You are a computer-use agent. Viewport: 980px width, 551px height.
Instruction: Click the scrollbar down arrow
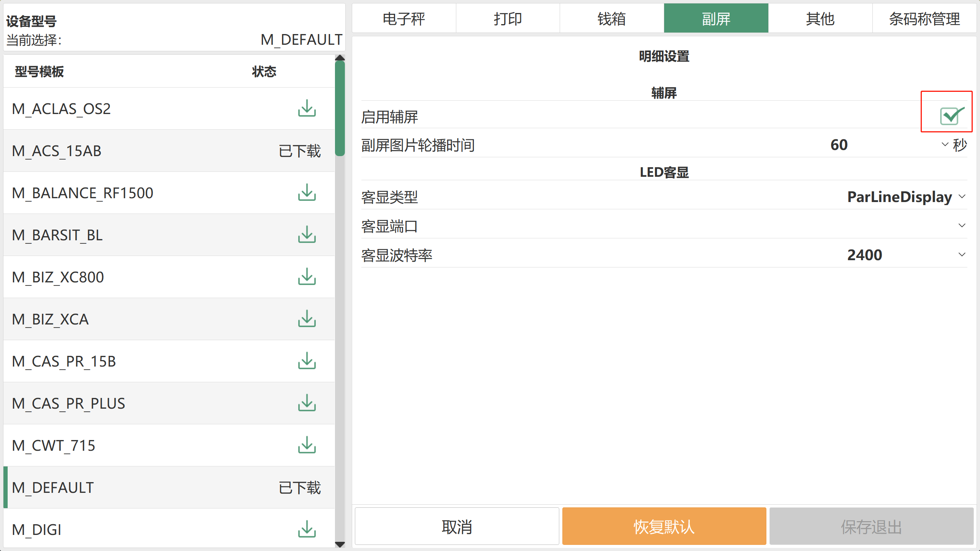(340, 544)
